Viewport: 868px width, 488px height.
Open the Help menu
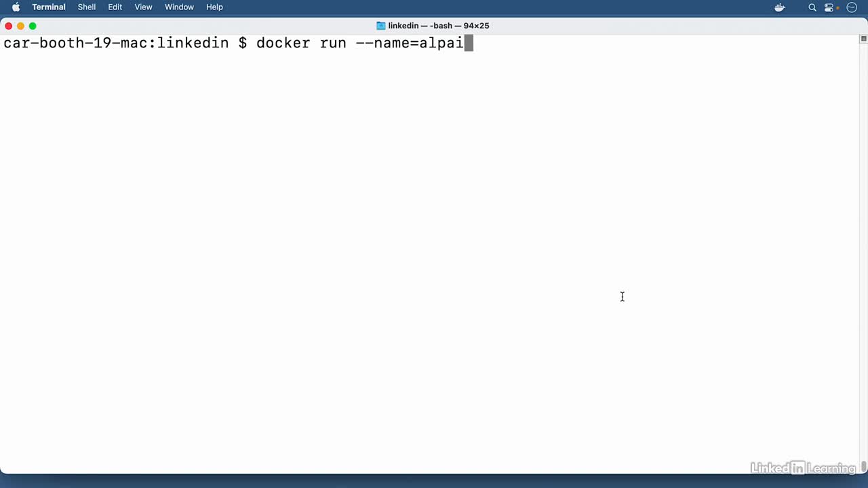pos(214,7)
